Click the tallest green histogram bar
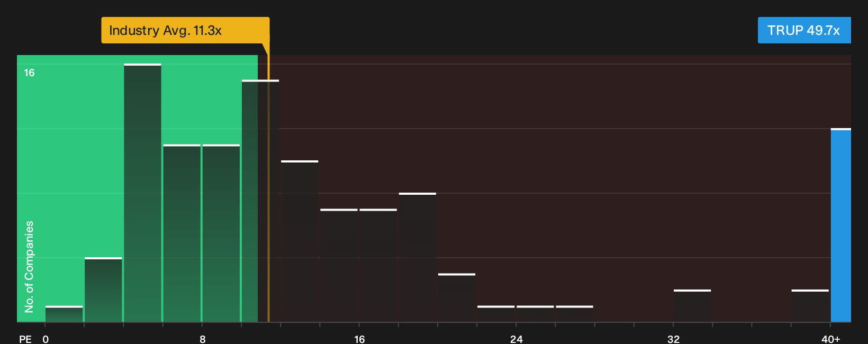868x344 pixels. [x=143, y=193]
